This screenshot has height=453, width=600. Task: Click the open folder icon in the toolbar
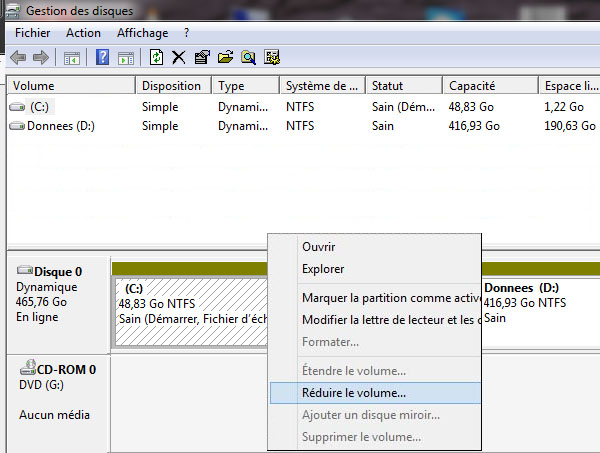coord(224,57)
